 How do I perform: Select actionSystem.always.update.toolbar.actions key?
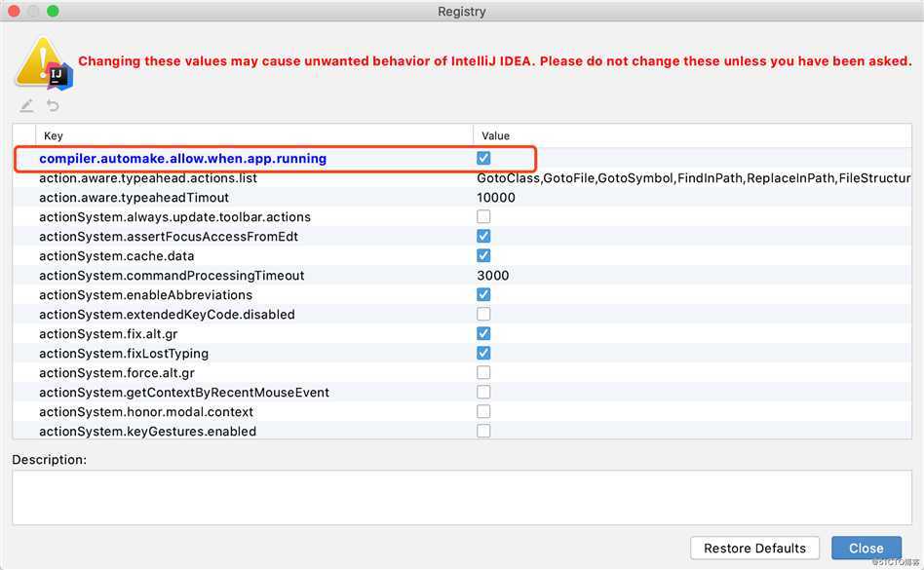tap(174, 216)
